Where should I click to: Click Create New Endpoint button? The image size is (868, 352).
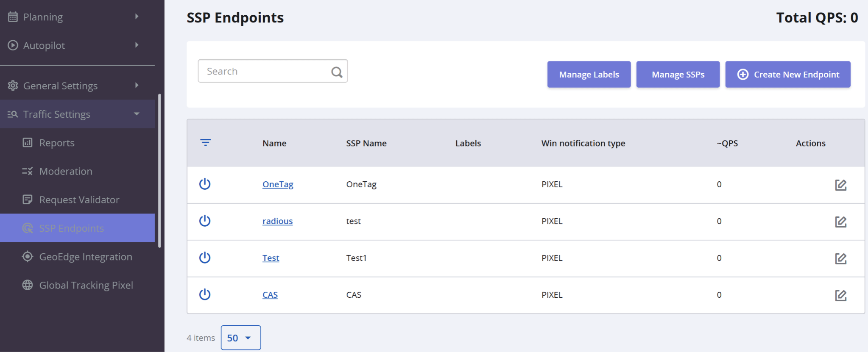coord(788,75)
